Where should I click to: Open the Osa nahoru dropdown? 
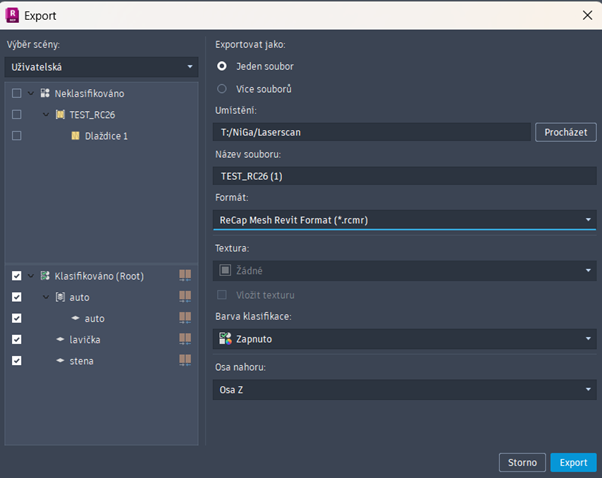[405, 389]
